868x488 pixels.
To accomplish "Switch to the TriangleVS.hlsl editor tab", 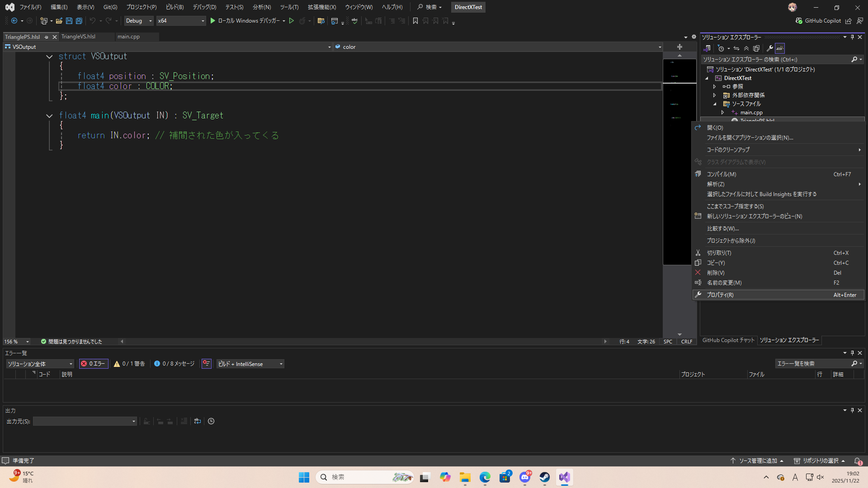I will coord(79,37).
